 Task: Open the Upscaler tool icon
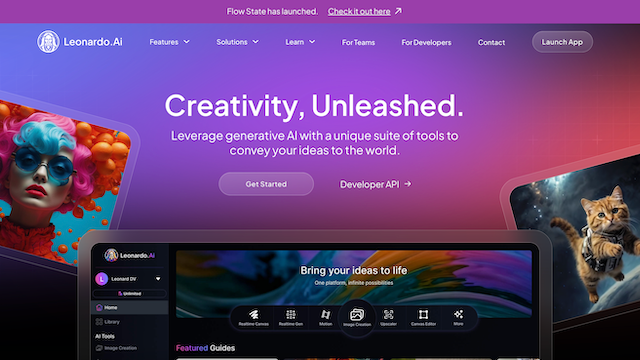click(388, 314)
